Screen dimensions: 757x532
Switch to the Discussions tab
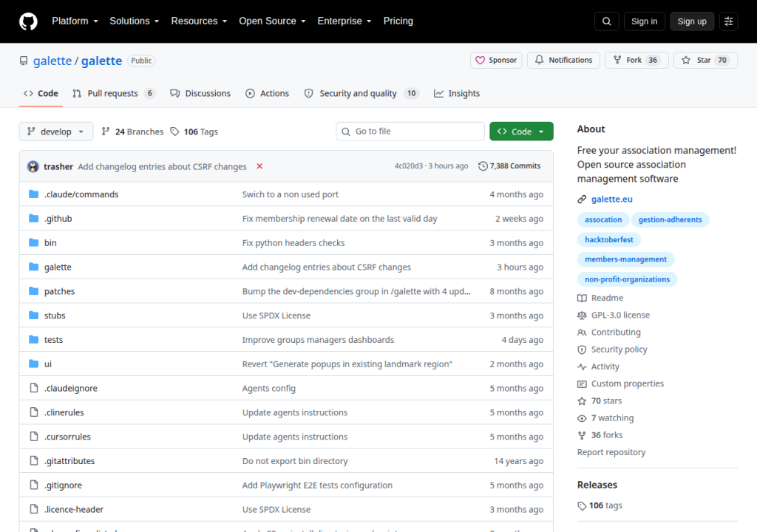click(200, 94)
